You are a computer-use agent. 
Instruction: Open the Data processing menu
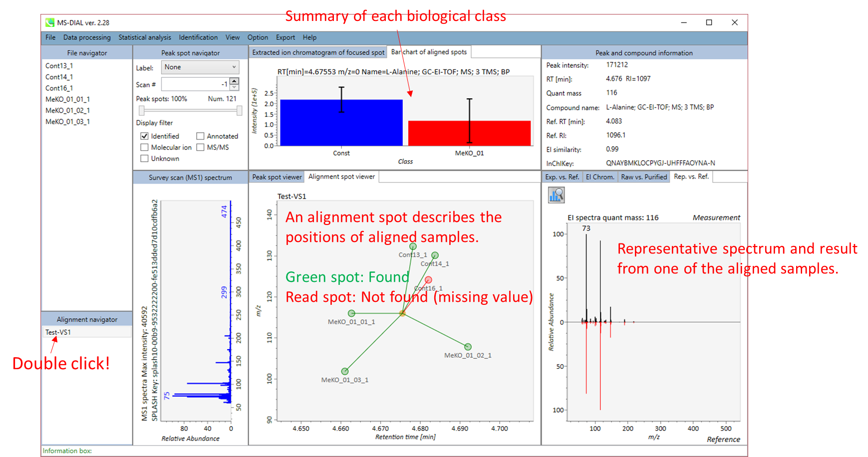87,37
